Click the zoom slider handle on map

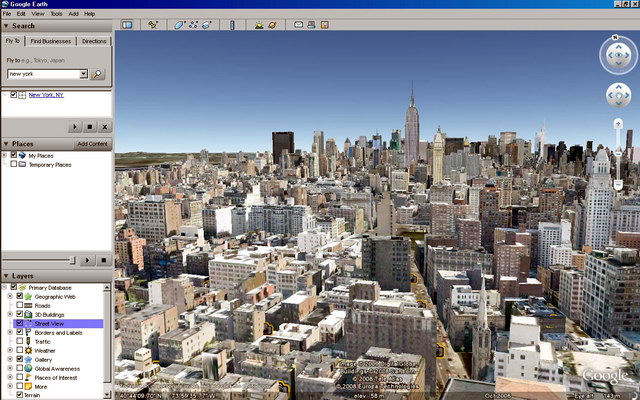[618, 154]
